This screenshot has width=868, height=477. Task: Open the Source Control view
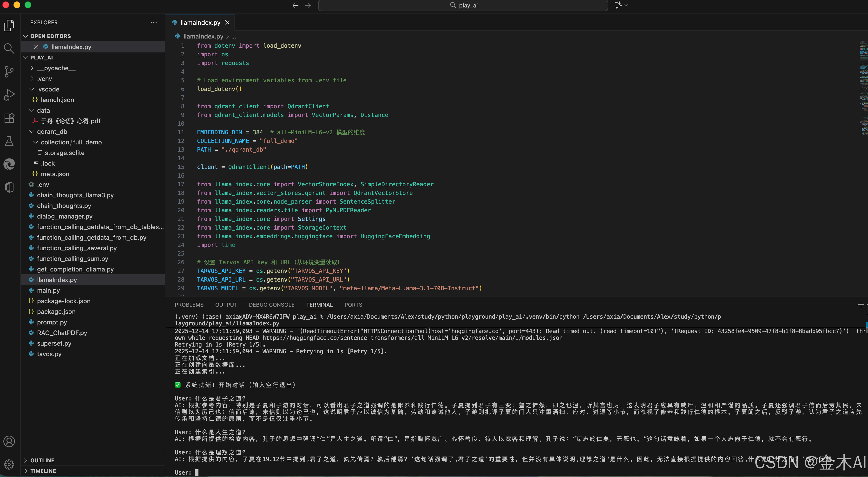[9, 72]
